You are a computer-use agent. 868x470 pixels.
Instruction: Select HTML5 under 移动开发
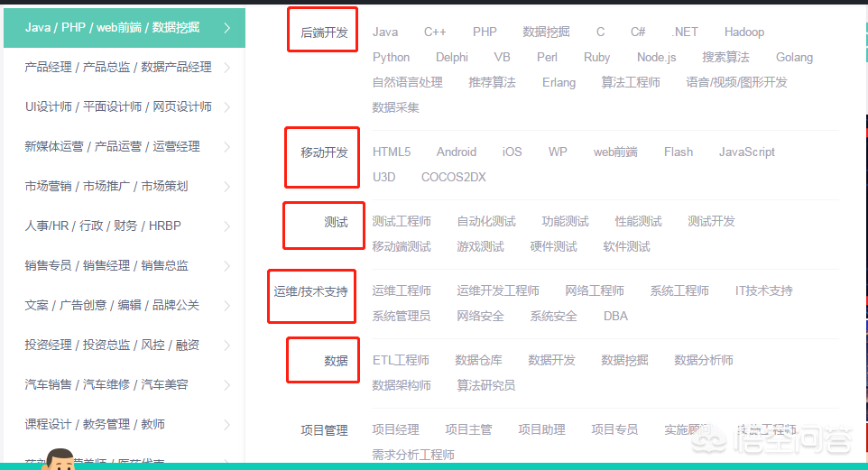pos(392,152)
